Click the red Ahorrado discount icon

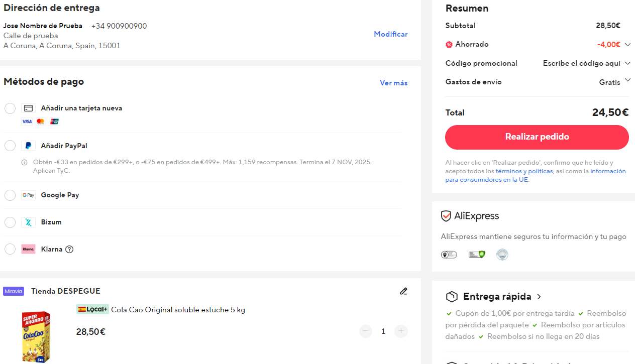pos(449,45)
